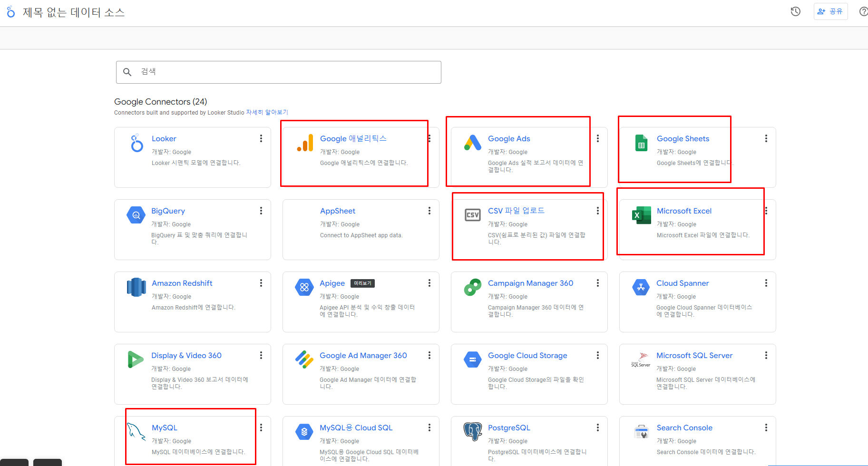Image resolution: width=868 pixels, height=466 pixels.
Task: Open version history clock icon
Action: [796, 11]
